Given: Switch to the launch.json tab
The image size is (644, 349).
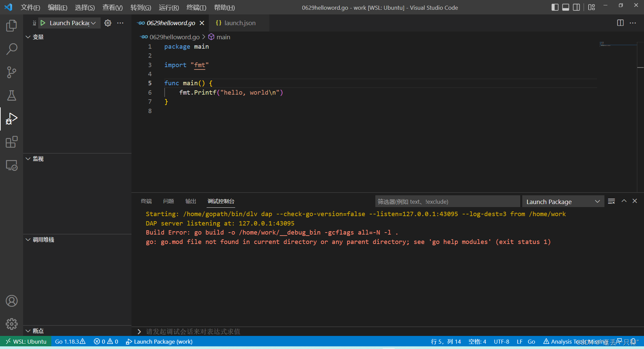Looking at the screenshot, I should coord(240,23).
